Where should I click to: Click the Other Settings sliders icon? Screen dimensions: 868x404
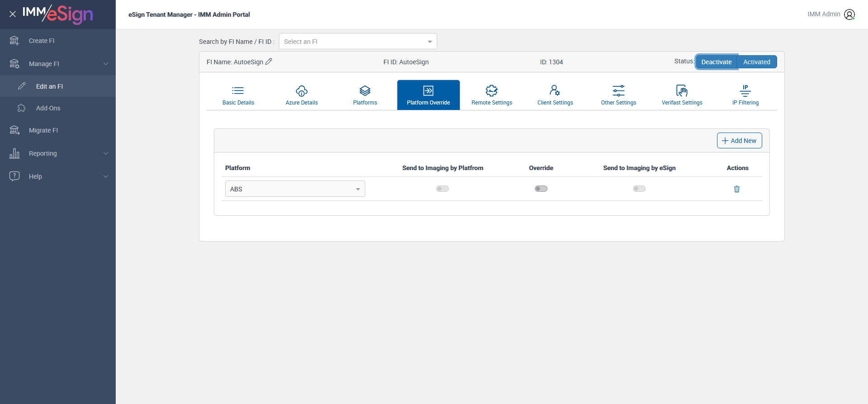point(618,90)
